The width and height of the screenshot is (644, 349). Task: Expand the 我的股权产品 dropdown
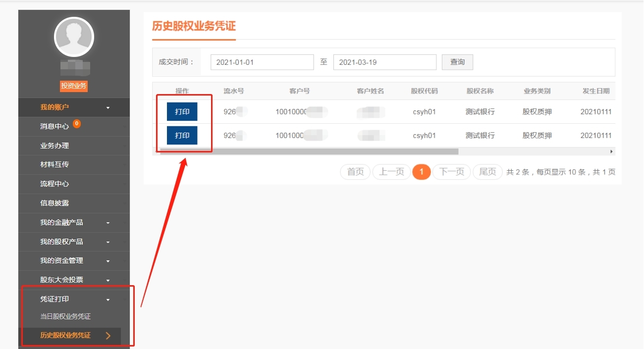[108, 243]
